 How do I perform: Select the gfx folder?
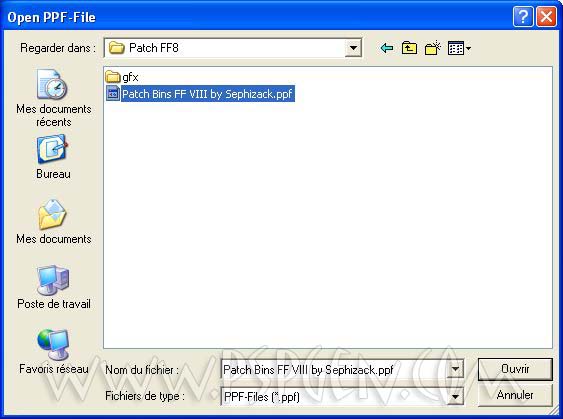122,77
